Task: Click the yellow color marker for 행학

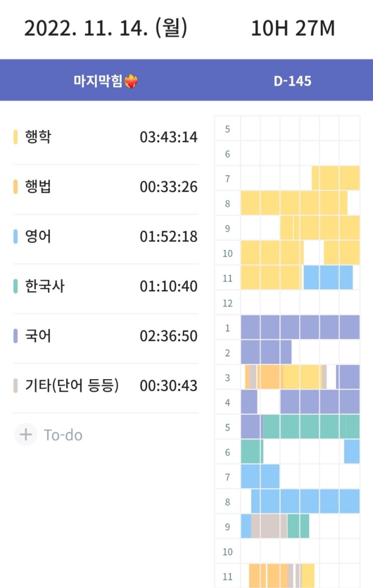Action: tap(16, 137)
